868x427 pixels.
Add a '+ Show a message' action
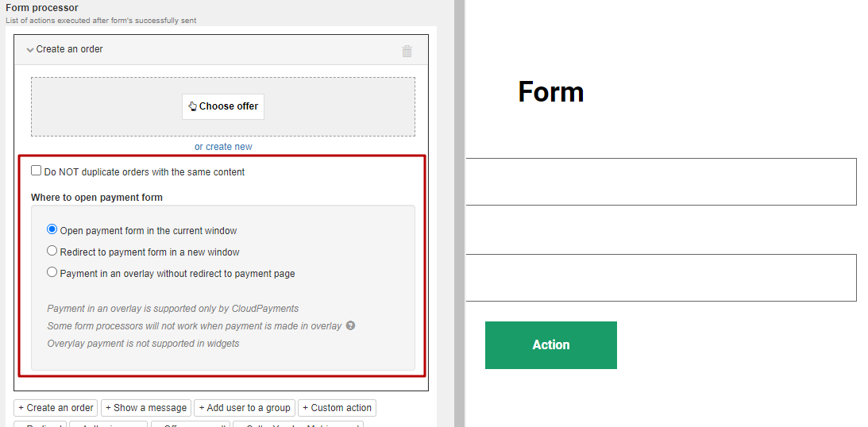pyautogui.click(x=146, y=408)
